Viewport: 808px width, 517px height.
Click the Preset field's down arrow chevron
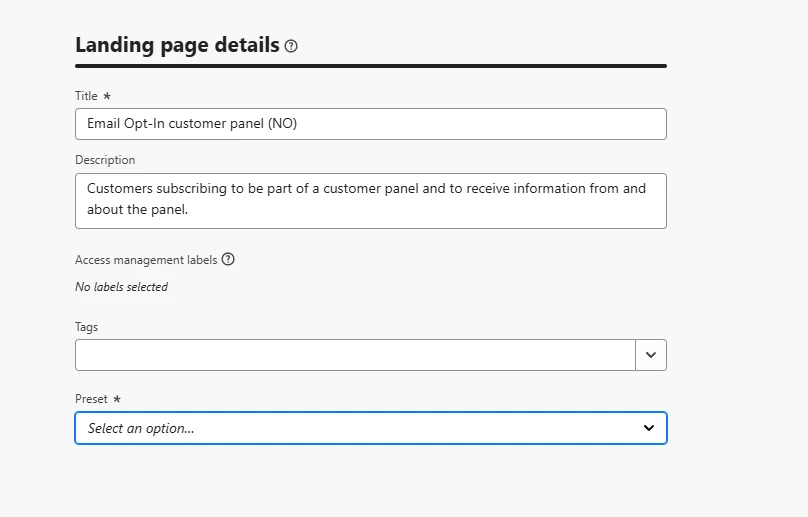[x=649, y=428]
